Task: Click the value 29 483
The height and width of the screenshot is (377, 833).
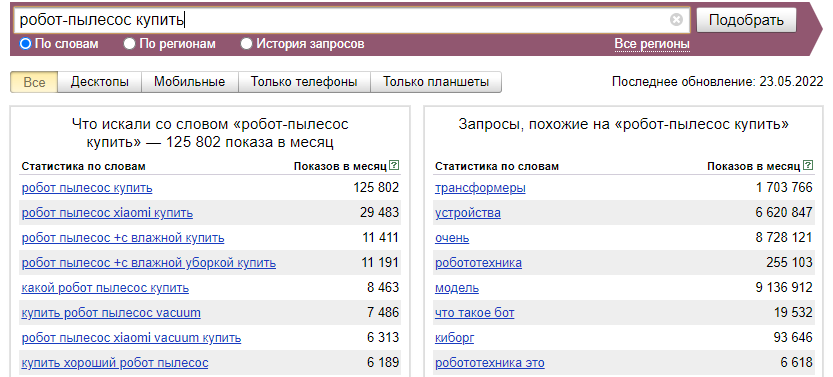Action: pyautogui.click(x=379, y=213)
